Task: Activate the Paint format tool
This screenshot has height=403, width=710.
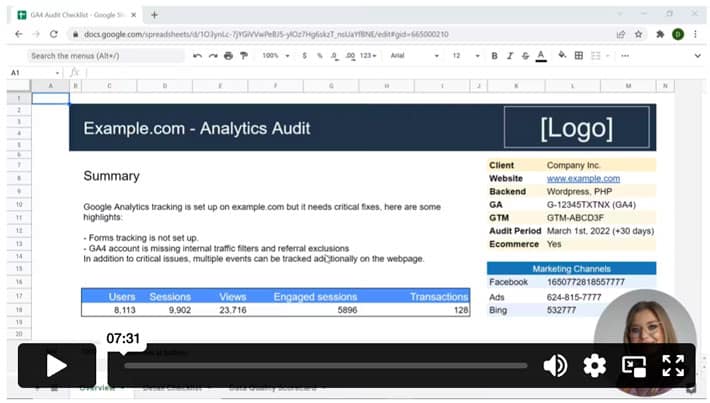Action: 244,56
